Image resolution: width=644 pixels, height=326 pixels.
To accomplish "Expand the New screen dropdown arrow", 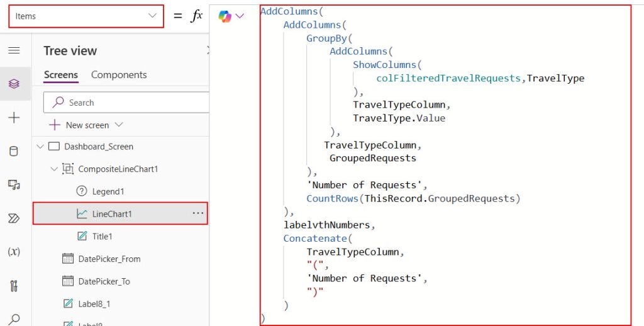I will click(x=119, y=125).
